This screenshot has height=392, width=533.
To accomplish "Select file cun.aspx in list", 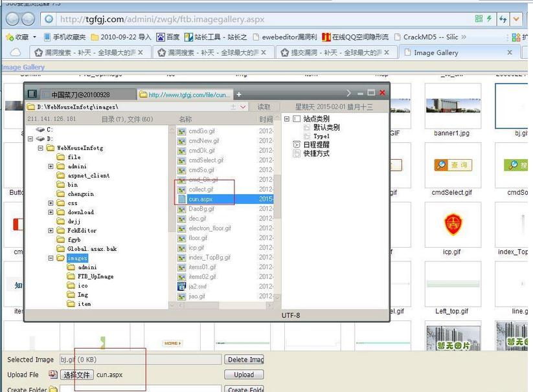I will 225,199.
